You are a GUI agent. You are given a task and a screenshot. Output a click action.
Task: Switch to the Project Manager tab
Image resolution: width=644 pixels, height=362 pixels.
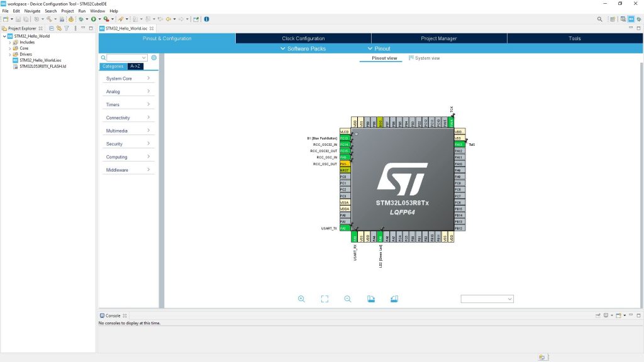click(440, 38)
